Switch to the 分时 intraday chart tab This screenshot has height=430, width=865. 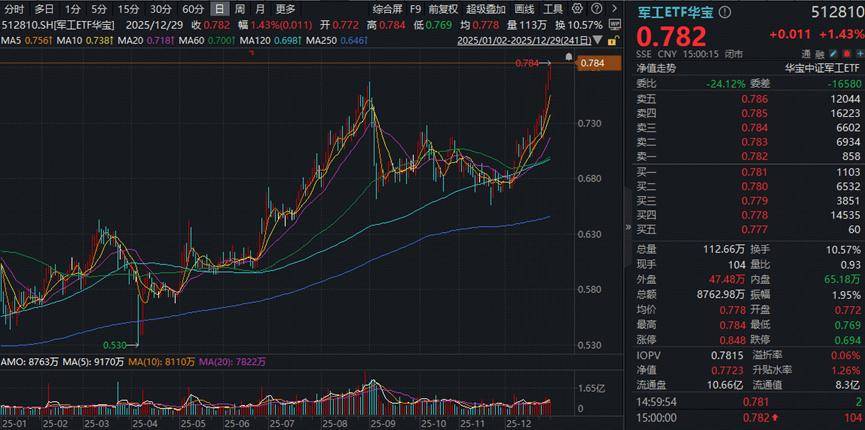pos(14,9)
